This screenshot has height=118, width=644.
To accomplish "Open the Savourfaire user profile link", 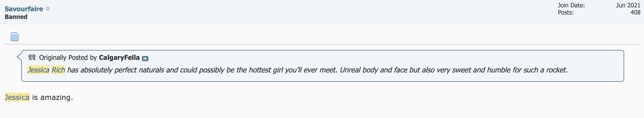I will [x=24, y=9].
